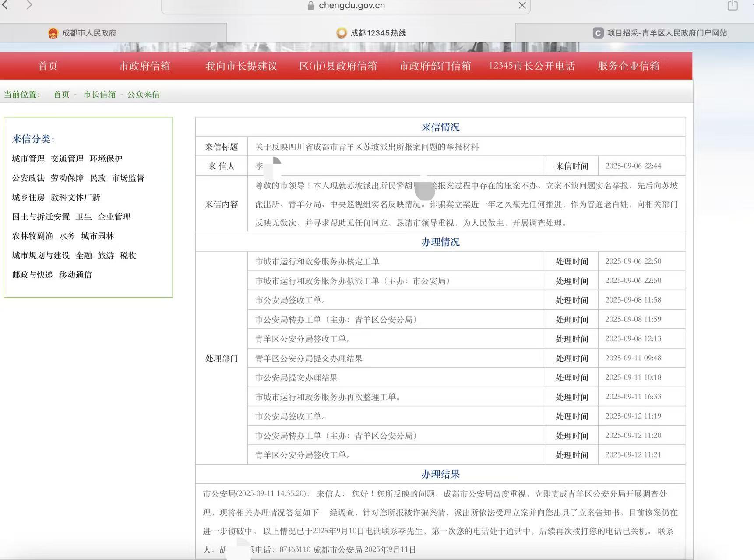Click 服务企业信箱 in navigation bar
Screen dimensions: 754x560
628,66
